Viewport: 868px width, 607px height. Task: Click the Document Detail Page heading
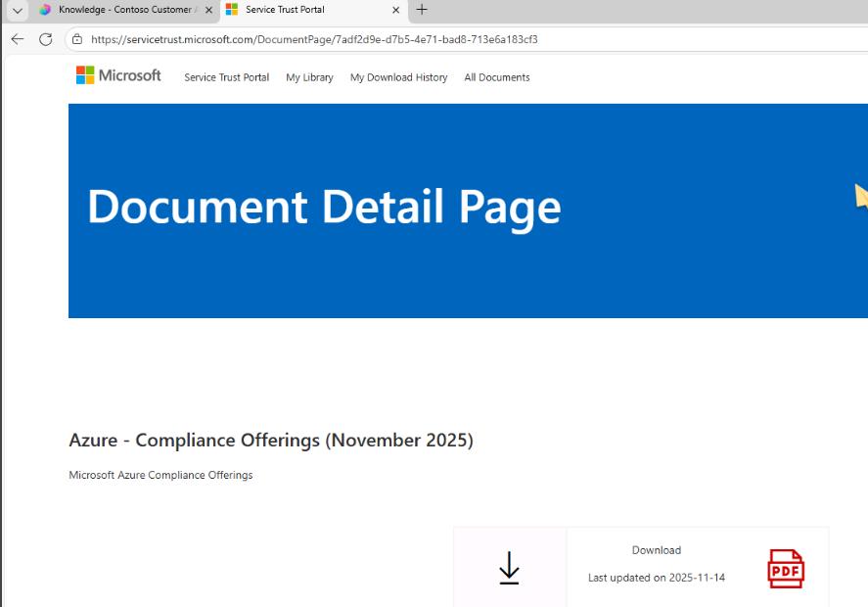point(324,208)
